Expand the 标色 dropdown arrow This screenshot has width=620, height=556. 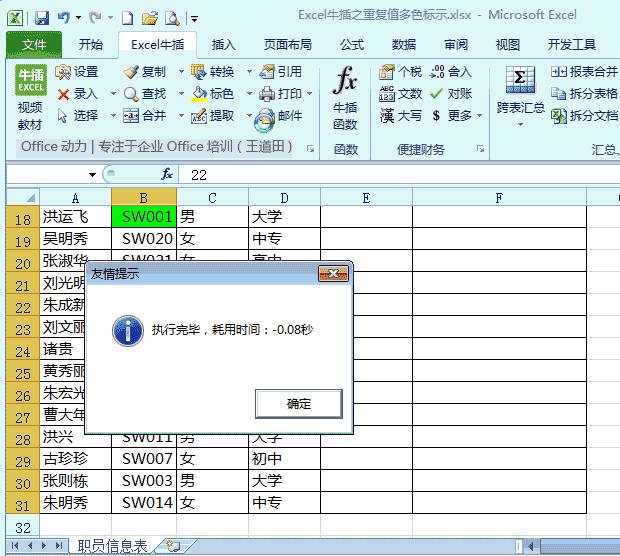250,94
